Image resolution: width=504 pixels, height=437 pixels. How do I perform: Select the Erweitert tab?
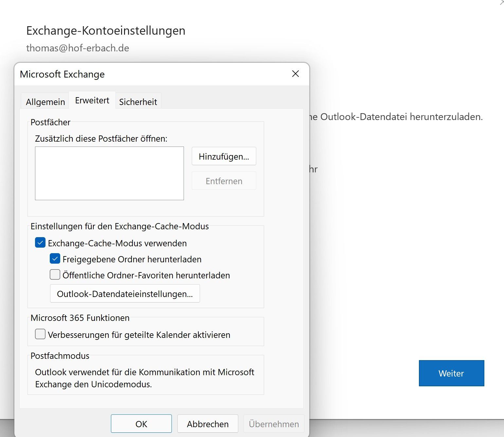[x=92, y=100]
